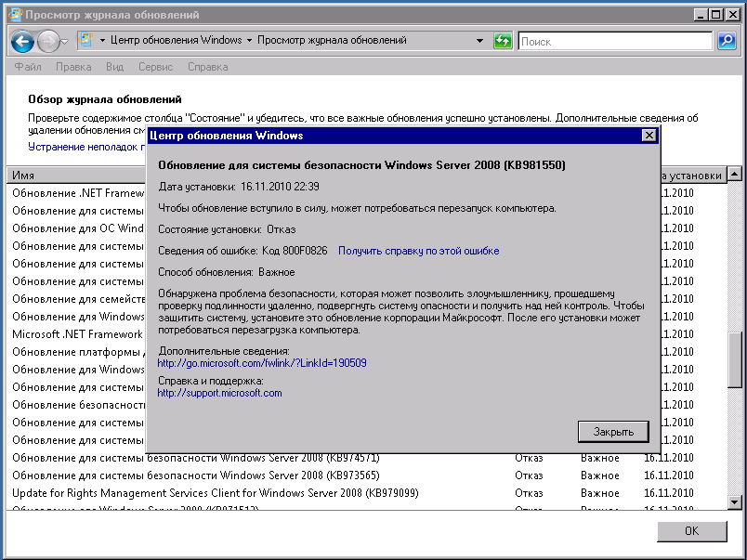Click the OK button at the bottom

coord(691,531)
